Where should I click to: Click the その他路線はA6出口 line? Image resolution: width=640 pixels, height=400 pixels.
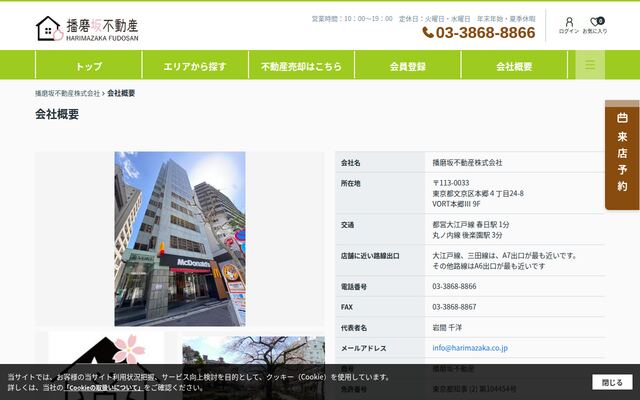click(x=489, y=266)
